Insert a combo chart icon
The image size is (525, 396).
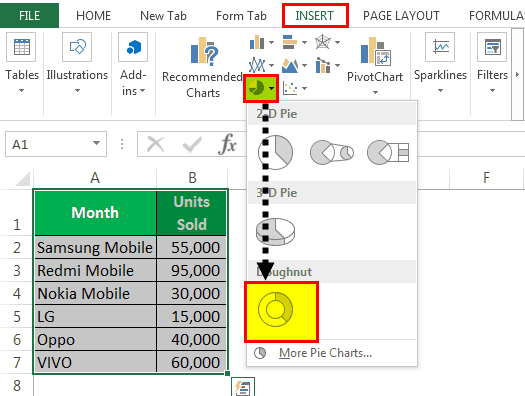323,65
